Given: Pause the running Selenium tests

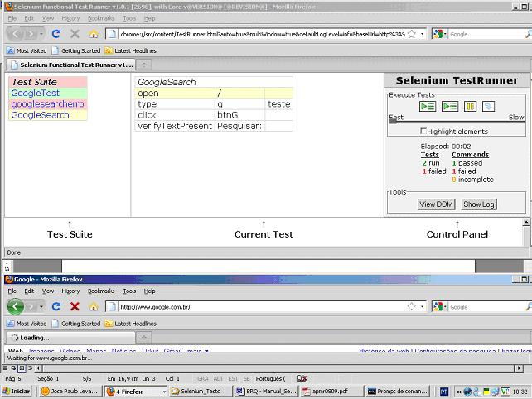Looking at the screenshot, I should tap(470, 107).
